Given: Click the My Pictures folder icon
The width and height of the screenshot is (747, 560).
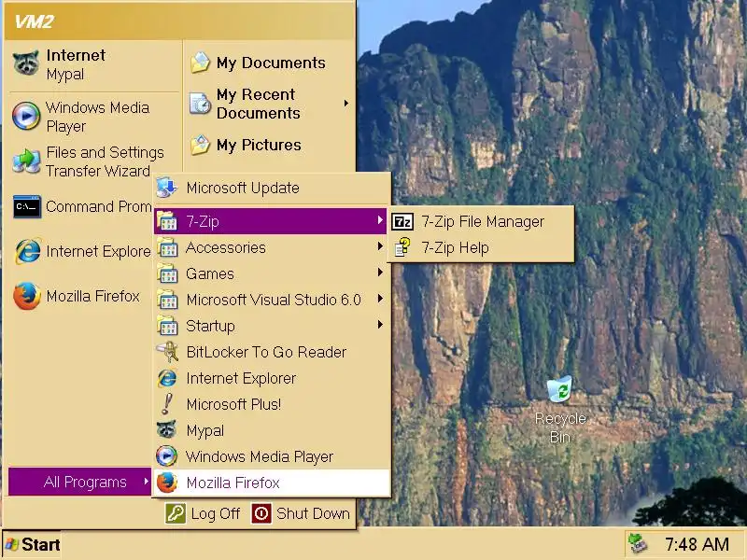Looking at the screenshot, I should point(200,145).
